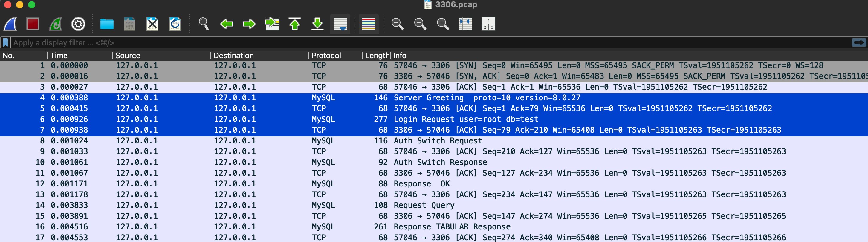This screenshot has height=242, width=868.
Task: Toggle packet colorization rules
Action: pos(368,24)
